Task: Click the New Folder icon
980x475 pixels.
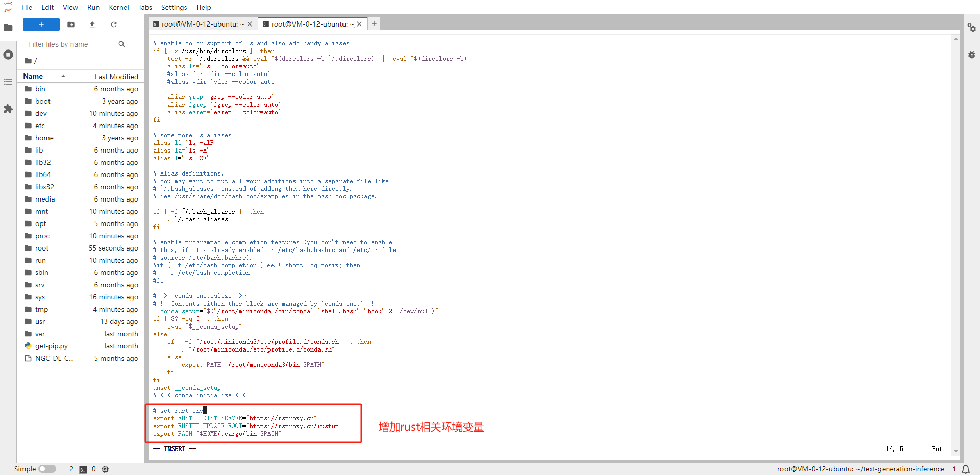Action: [71, 24]
